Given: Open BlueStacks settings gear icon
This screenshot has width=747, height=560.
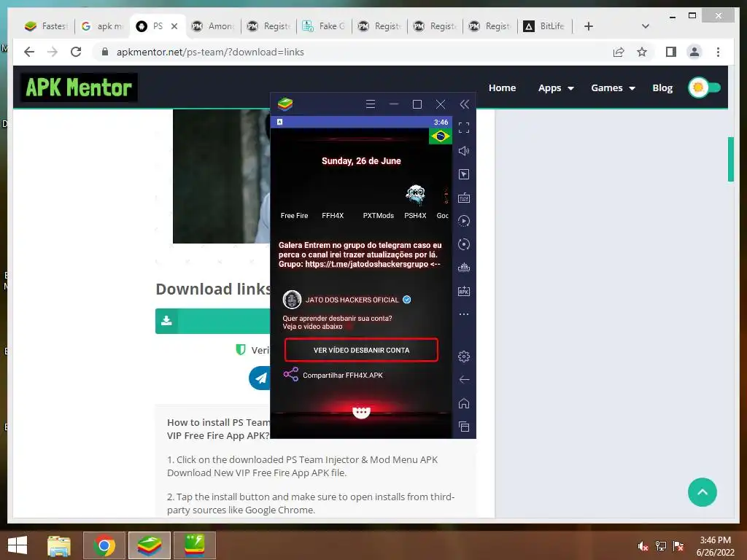Looking at the screenshot, I should (463, 356).
